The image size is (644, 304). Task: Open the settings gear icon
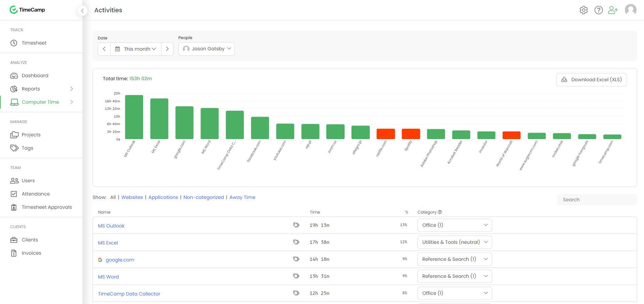[x=583, y=10]
